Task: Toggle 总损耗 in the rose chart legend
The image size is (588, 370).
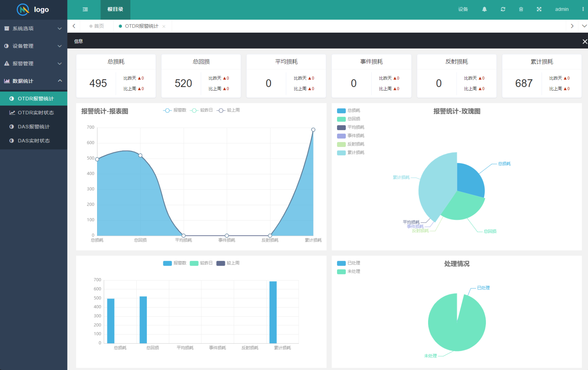Action: [348, 111]
